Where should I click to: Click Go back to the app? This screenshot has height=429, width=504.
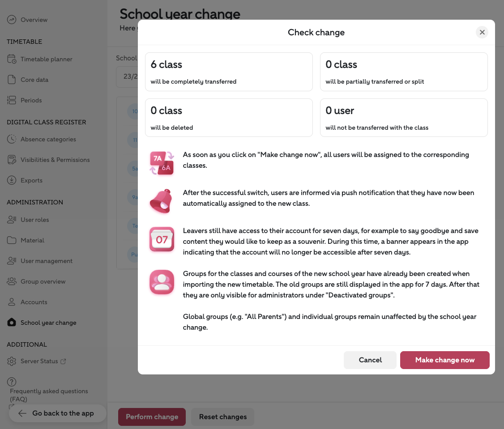point(58,413)
